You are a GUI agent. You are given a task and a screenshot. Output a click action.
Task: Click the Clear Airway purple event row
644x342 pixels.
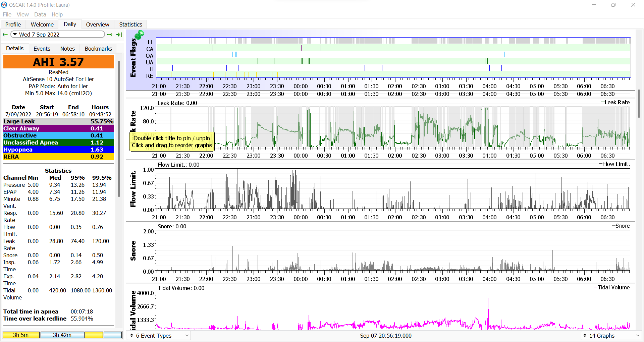coord(58,128)
